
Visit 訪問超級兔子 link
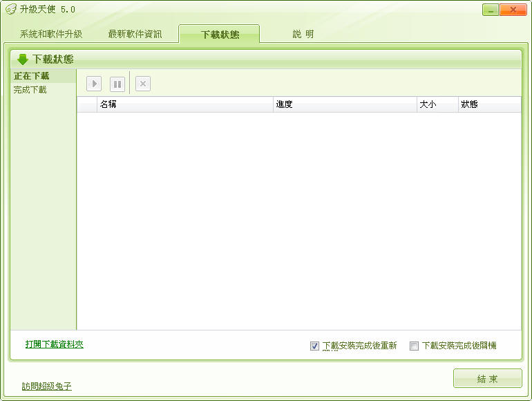(x=47, y=386)
